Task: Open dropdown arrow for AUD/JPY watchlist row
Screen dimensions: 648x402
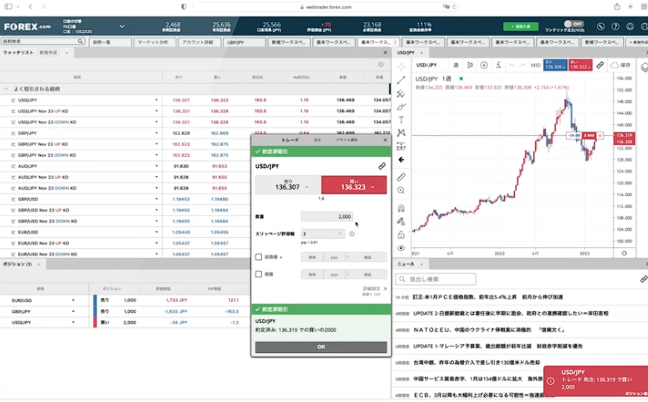Action: pyautogui.click(x=157, y=166)
